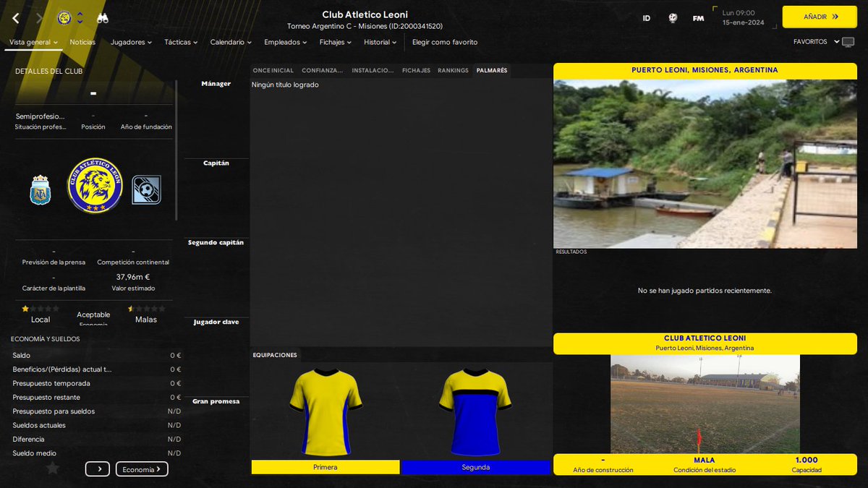
Task: Expand the Fichajes menu
Action: (x=336, y=42)
